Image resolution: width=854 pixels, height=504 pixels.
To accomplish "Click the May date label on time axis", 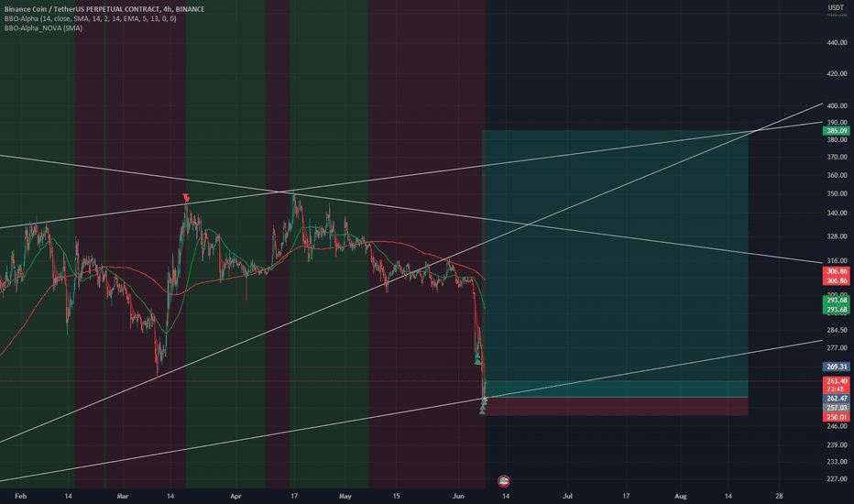I will [x=345, y=496].
